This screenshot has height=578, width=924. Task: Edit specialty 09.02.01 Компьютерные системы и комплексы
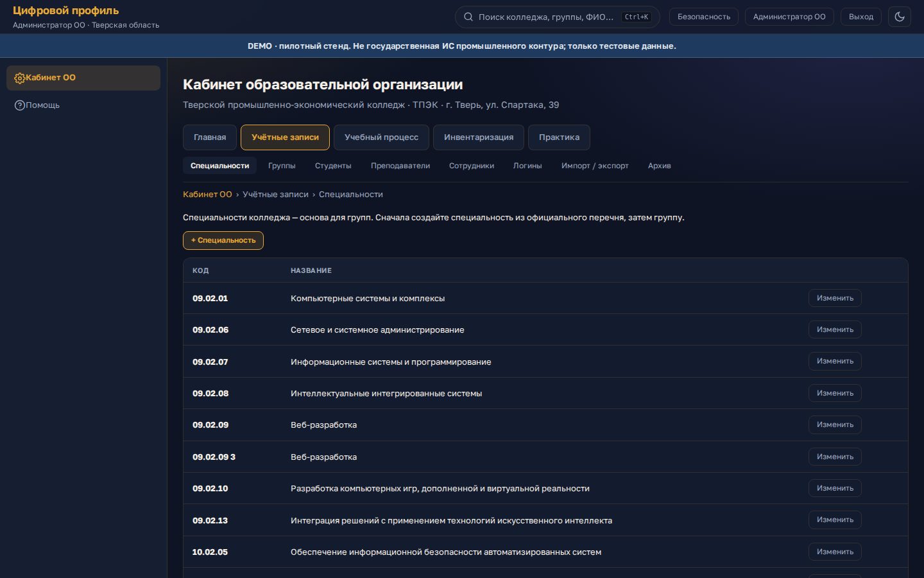point(835,298)
